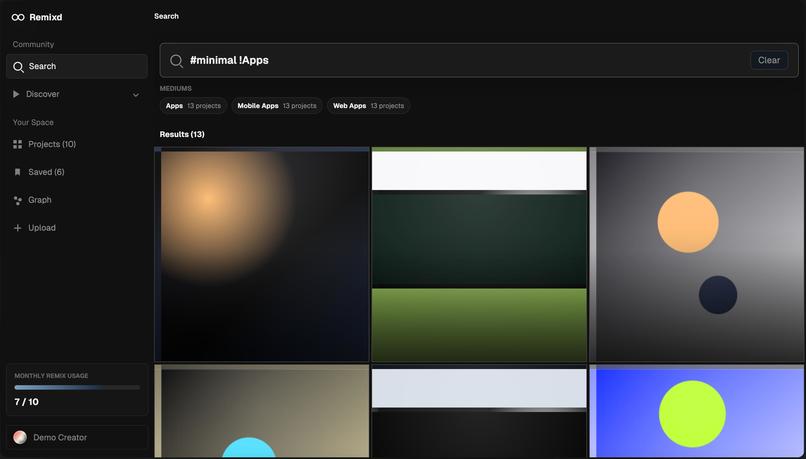Click the MONTHLY REMIX USAGE label
The width and height of the screenshot is (806, 459).
(51, 376)
